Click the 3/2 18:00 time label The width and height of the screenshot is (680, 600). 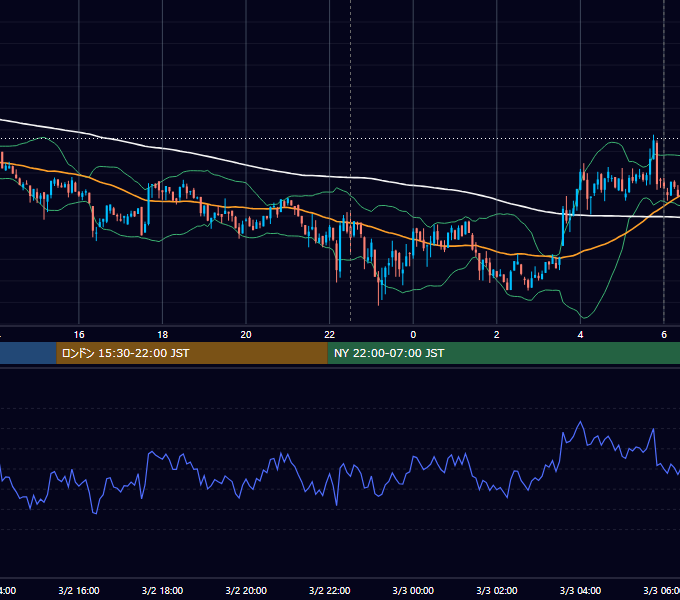click(163, 590)
